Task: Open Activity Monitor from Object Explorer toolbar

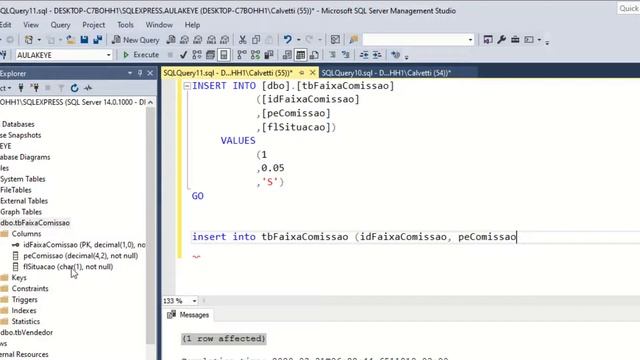Action: pos(88,88)
